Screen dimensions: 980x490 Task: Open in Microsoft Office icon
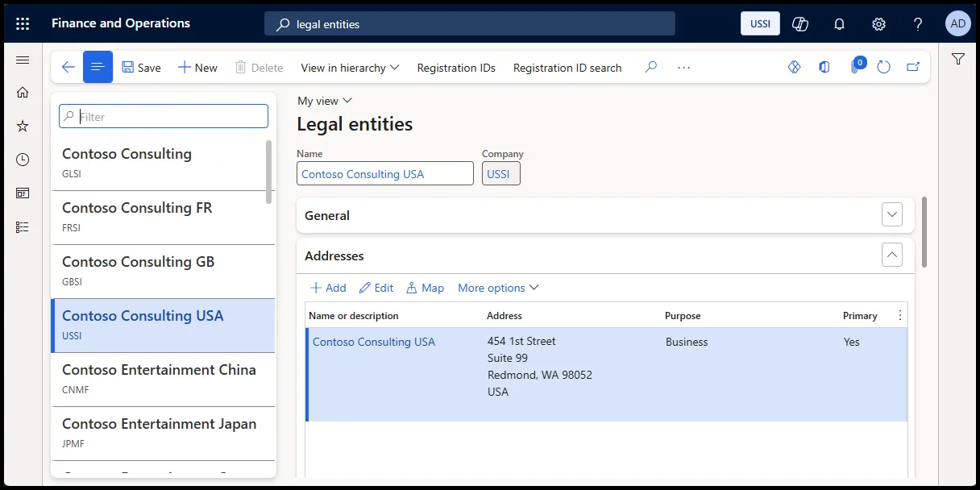[x=824, y=68]
